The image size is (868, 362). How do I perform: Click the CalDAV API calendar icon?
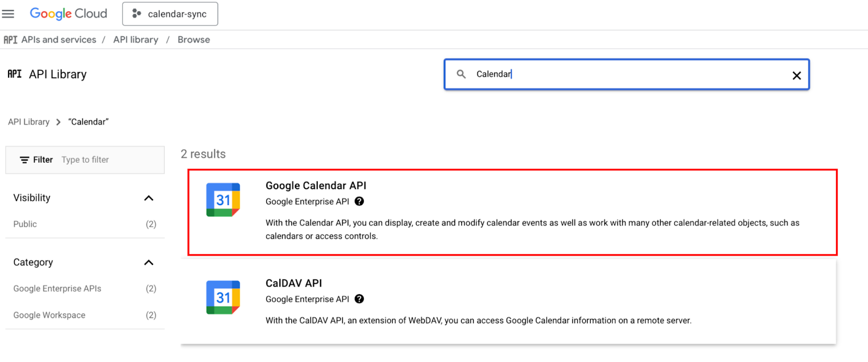(223, 297)
